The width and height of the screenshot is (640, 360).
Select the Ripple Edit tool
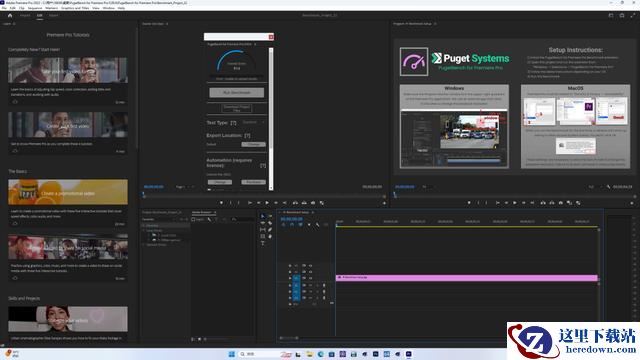tap(263, 223)
